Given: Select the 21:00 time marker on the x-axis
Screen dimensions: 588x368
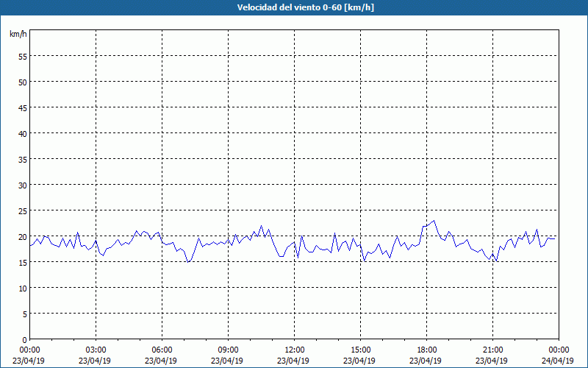Looking at the screenshot, I should coord(492,350).
